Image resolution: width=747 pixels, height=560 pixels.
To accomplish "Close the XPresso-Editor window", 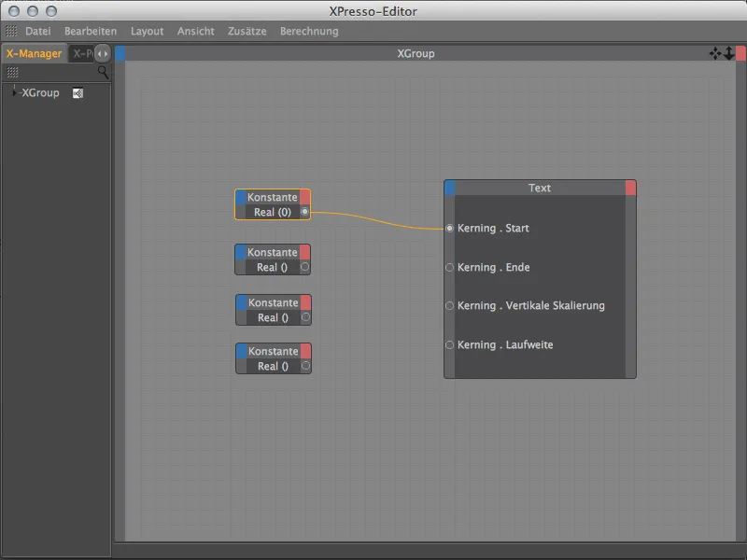I will pyautogui.click(x=14, y=11).
